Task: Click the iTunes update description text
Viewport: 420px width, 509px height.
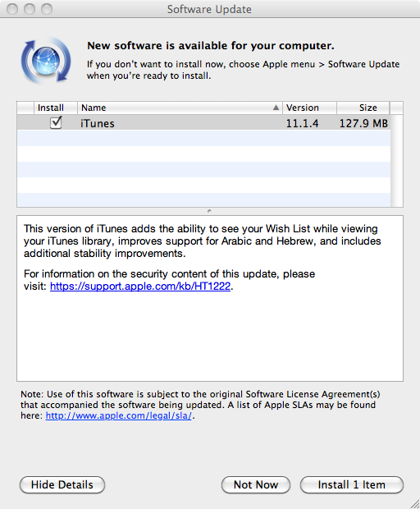Action: click(x=202, y=241)
